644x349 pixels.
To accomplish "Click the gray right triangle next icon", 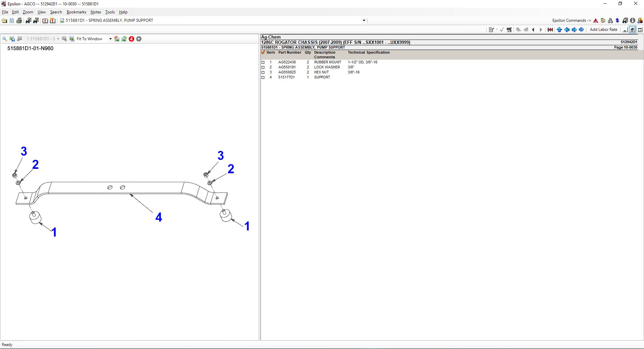I will 541,30.
